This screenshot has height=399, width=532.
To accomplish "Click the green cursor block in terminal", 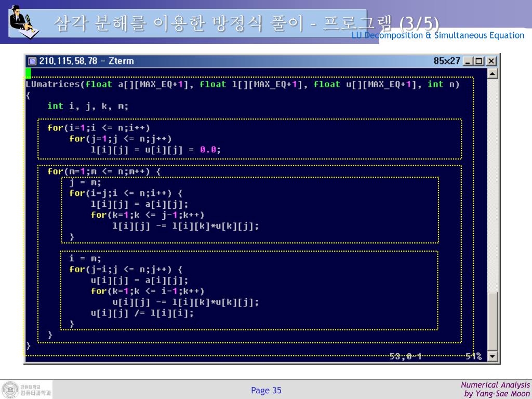I will pyautogui.click(x=28, y=73).
